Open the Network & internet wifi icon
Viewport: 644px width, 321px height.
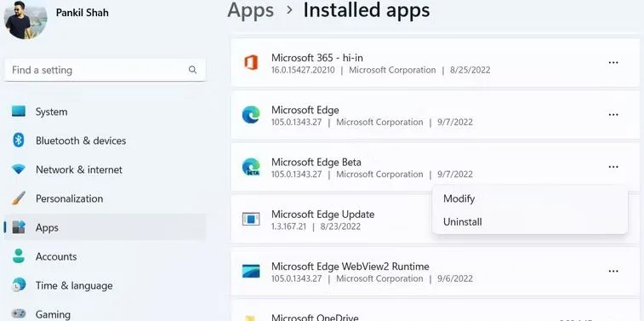pos(19,169)
